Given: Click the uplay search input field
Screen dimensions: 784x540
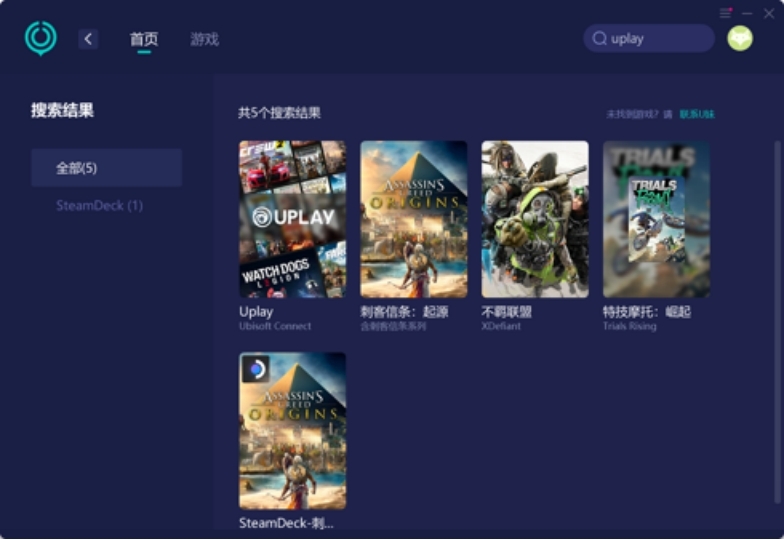Looking at the screenshot, I should (x=648, y=38).
